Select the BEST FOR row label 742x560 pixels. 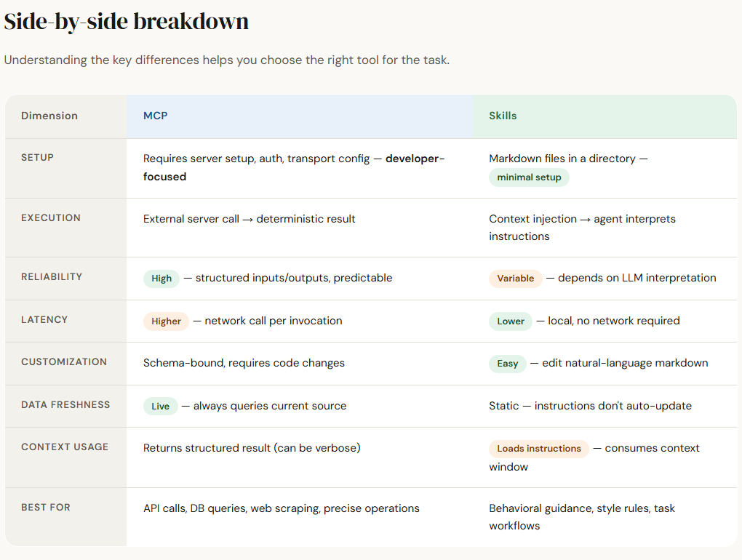click(x=46, y=508)
